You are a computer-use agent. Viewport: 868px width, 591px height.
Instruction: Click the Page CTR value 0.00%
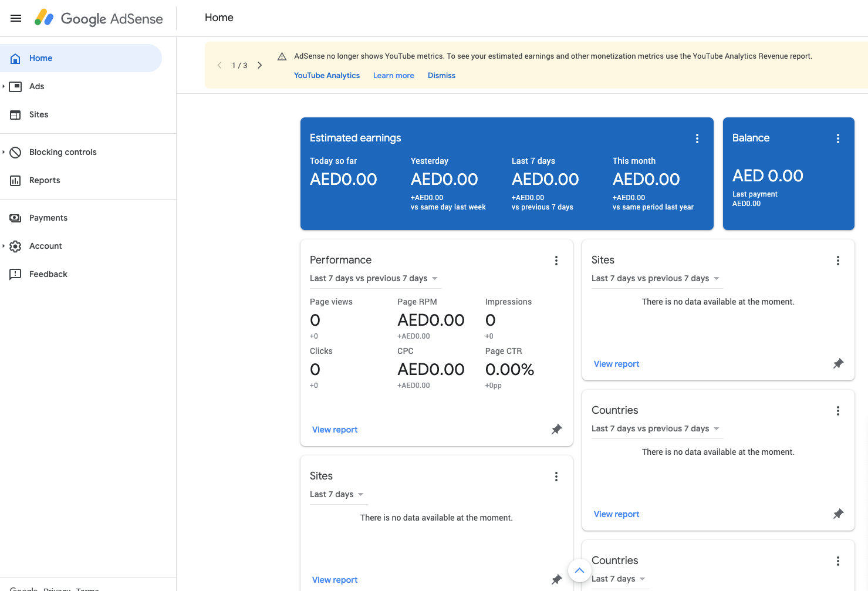[x=509, y=370]
